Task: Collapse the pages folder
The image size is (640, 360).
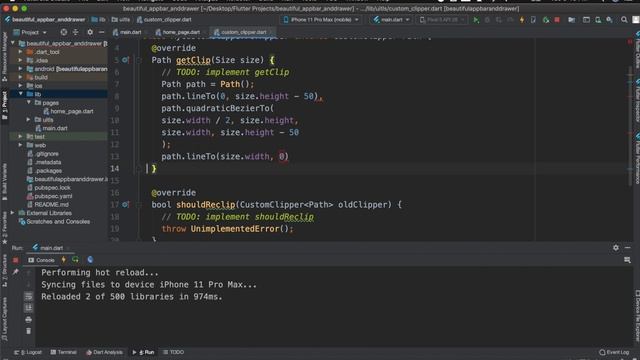Action: point(29,102)
